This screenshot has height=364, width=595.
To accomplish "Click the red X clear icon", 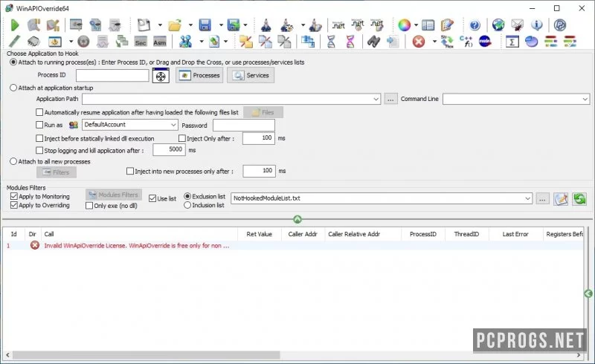I will pos(419,42).
